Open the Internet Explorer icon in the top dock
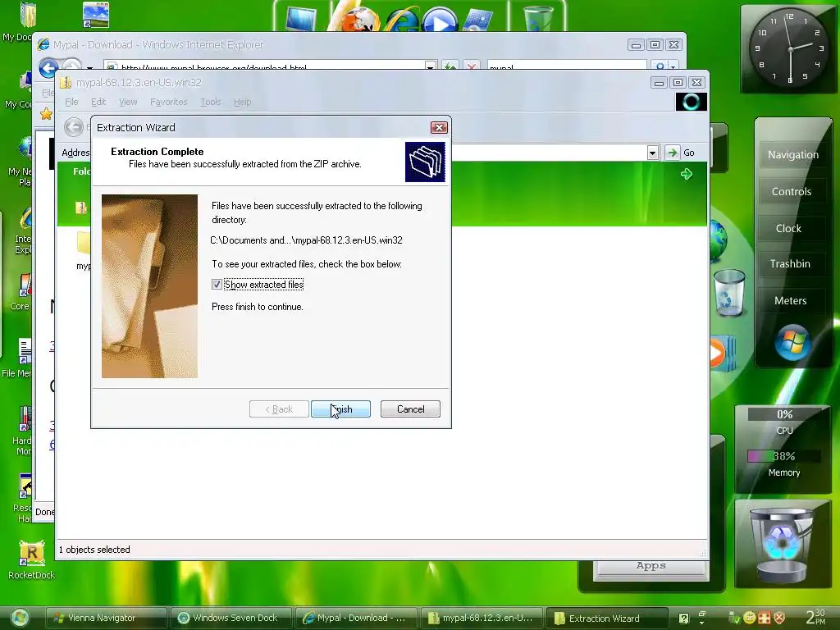The image size is (840, 630). click(402, 19)
